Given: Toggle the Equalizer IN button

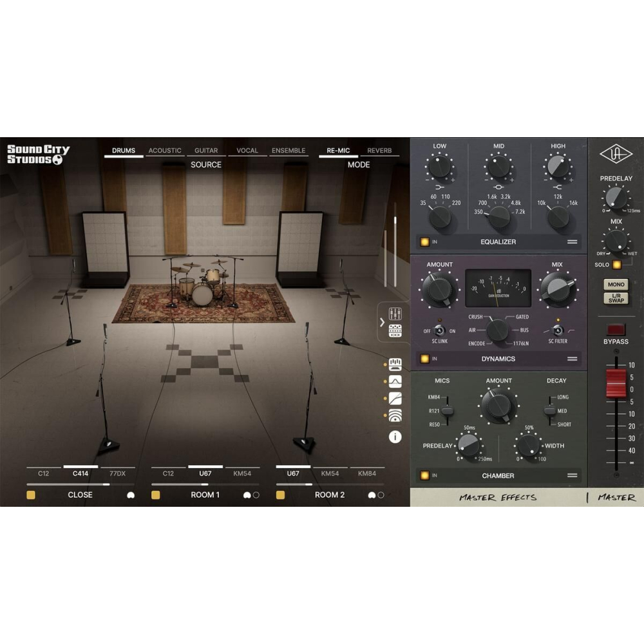Looking at the screenshot, I should pyautogui.click(x=424, y=241).
